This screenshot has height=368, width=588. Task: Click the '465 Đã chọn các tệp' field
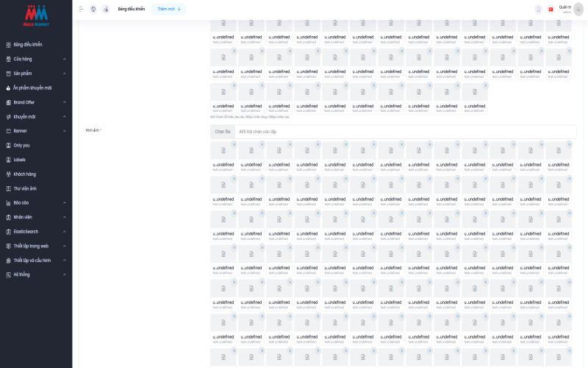pyautogui.click(x=404, y=132)
